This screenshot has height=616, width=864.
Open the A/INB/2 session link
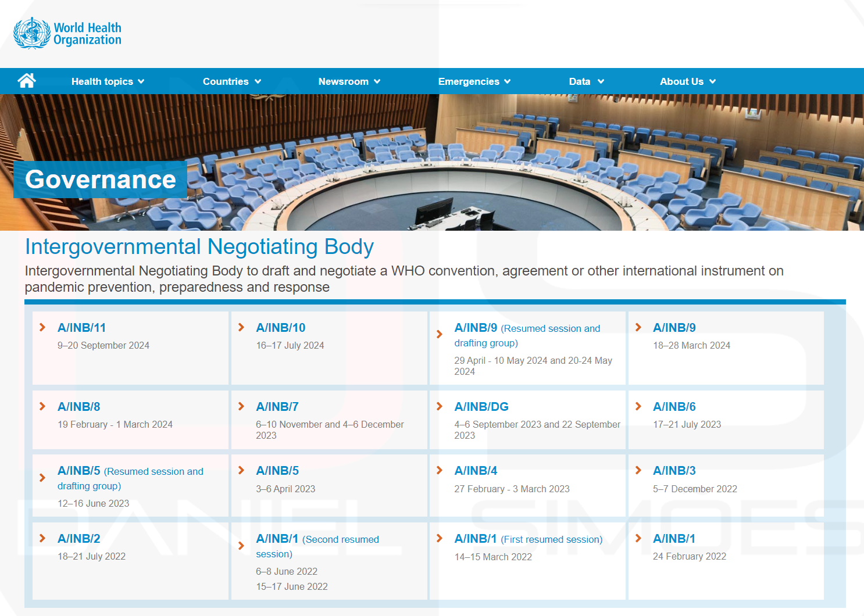coord(79,539)
